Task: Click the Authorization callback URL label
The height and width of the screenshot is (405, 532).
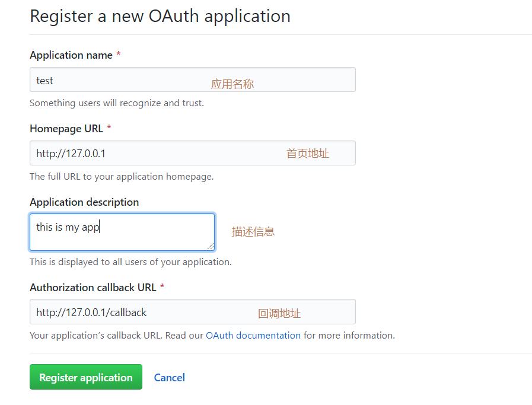Action: tap(92, 287)
